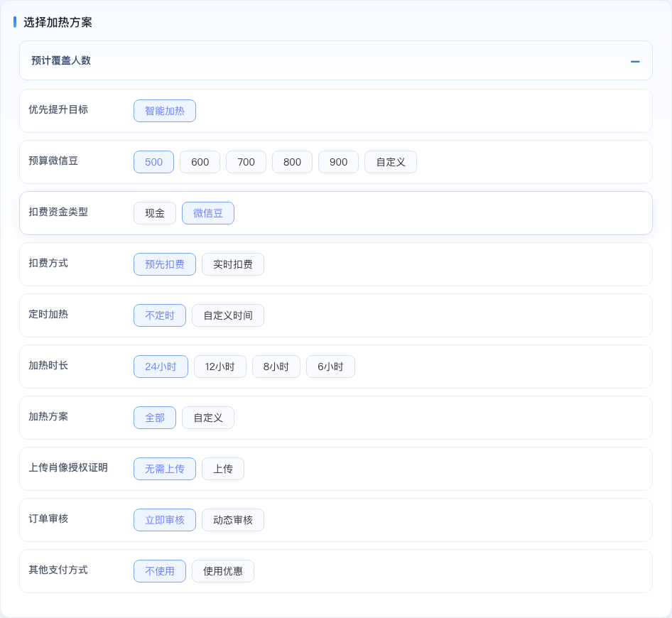
Task: Click the 加热时长 label
Action: click(48, 365)
